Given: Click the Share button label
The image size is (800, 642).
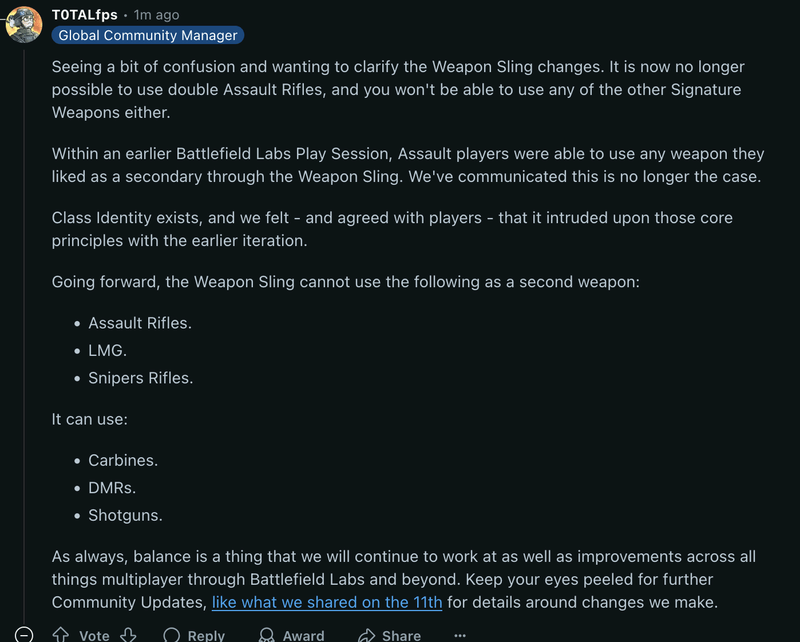Looking at the screenshot, I should 401,635.
